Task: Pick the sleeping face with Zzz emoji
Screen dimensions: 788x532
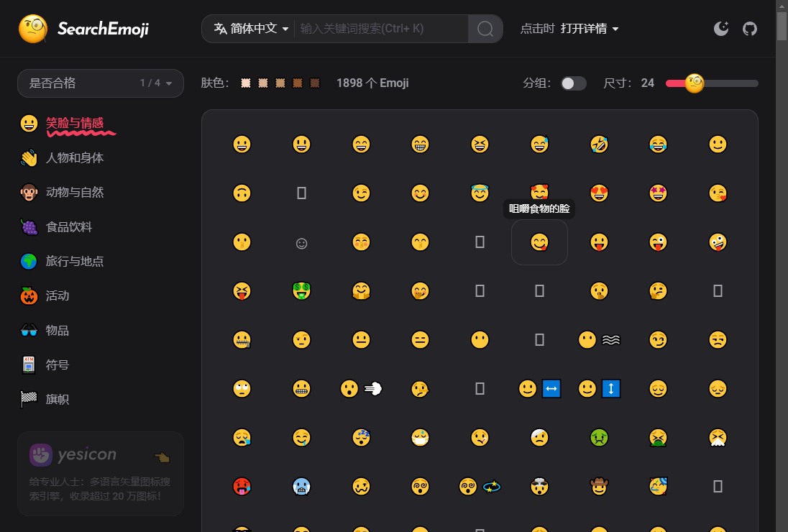Action: tap(361, 438)
